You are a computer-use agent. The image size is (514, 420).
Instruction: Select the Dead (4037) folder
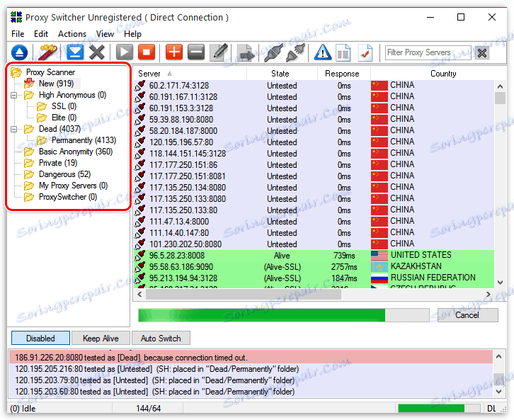(x=59, y=129)
